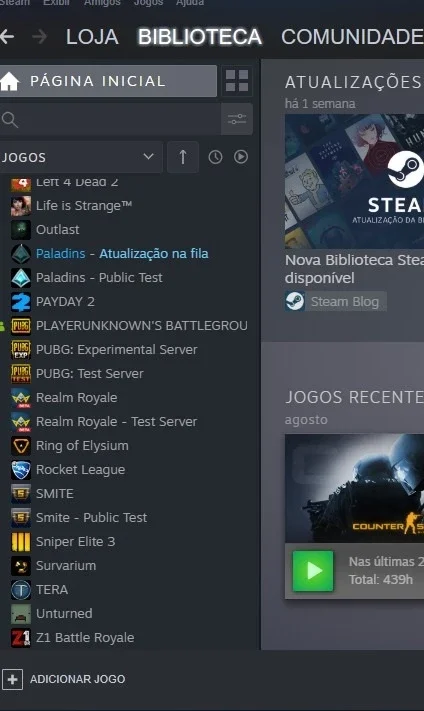Click the Z1 Battle Royale icon

(x=21, y=638)
